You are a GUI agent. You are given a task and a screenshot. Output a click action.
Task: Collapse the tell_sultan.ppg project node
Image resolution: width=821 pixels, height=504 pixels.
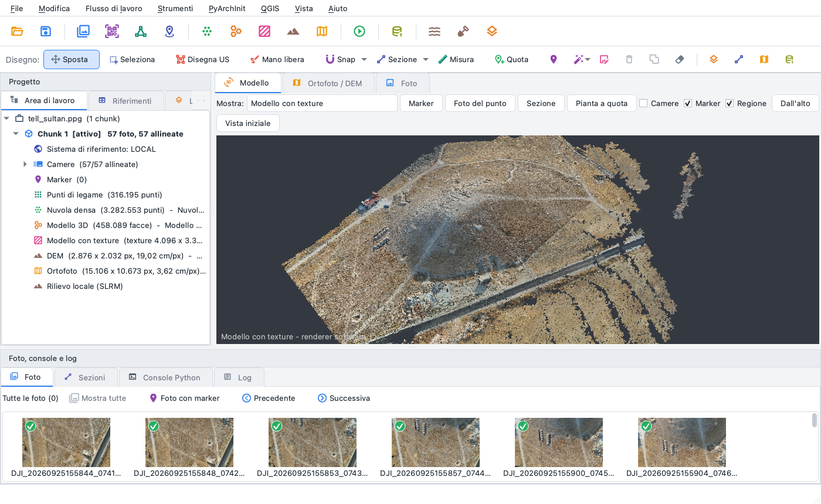point(6,118)
